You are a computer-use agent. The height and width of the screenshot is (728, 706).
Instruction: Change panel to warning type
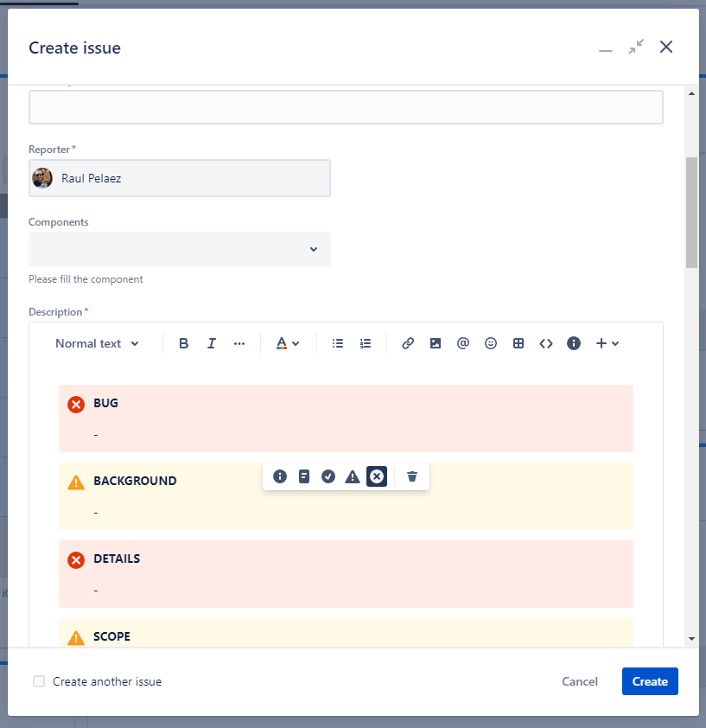click(353, 476)
